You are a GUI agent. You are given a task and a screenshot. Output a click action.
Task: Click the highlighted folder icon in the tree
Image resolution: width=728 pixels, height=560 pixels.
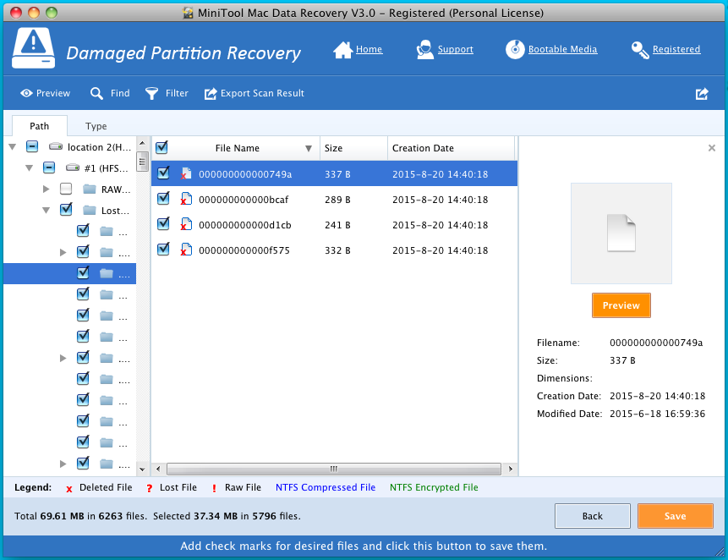point(107,273)
